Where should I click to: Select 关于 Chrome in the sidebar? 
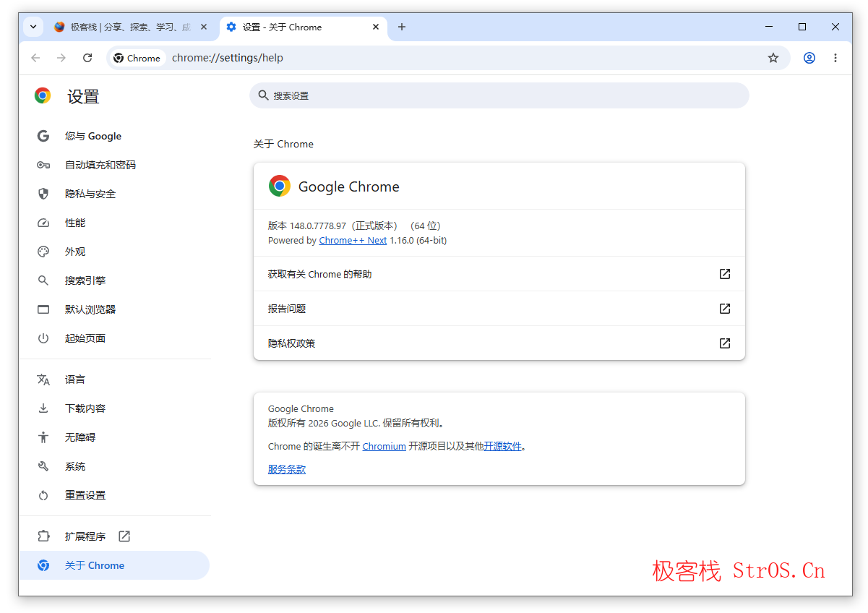point(114,565)
